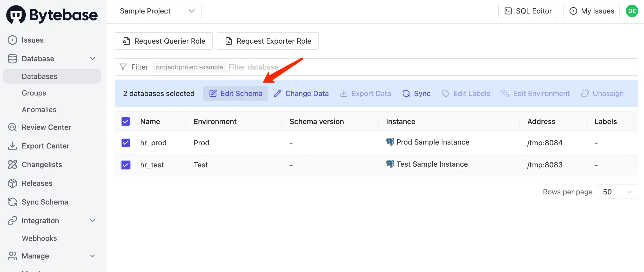Click the Edit Environment icon
Image resolution: width=644 pixels, height=272 pixels.
click(505, 93)
